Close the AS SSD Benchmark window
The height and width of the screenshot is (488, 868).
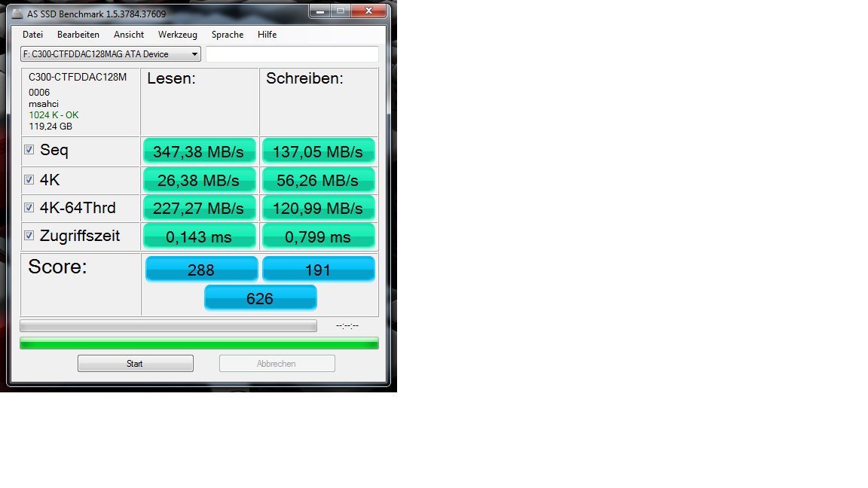(x=368, y=11)
